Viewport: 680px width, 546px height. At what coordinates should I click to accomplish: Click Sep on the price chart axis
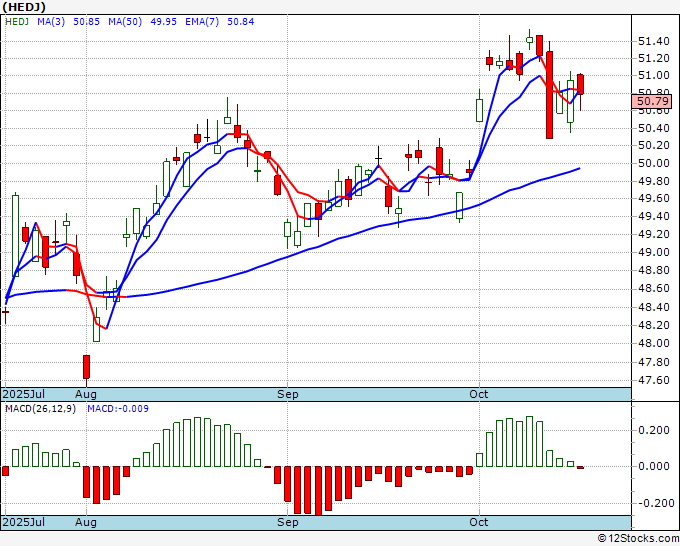tap(288, 394)
